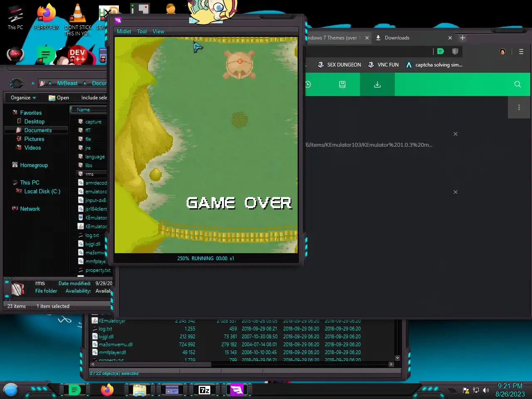Open the green document app on taskbar
The image size is (532, 399).
coord(74,390)
